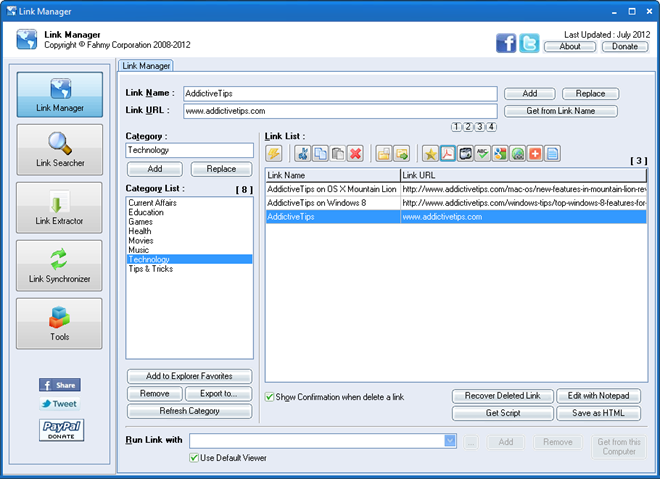Viewport: 660px width, 479px height.
Task: Delete link with red X icon
Action: [x=355, y=154]
